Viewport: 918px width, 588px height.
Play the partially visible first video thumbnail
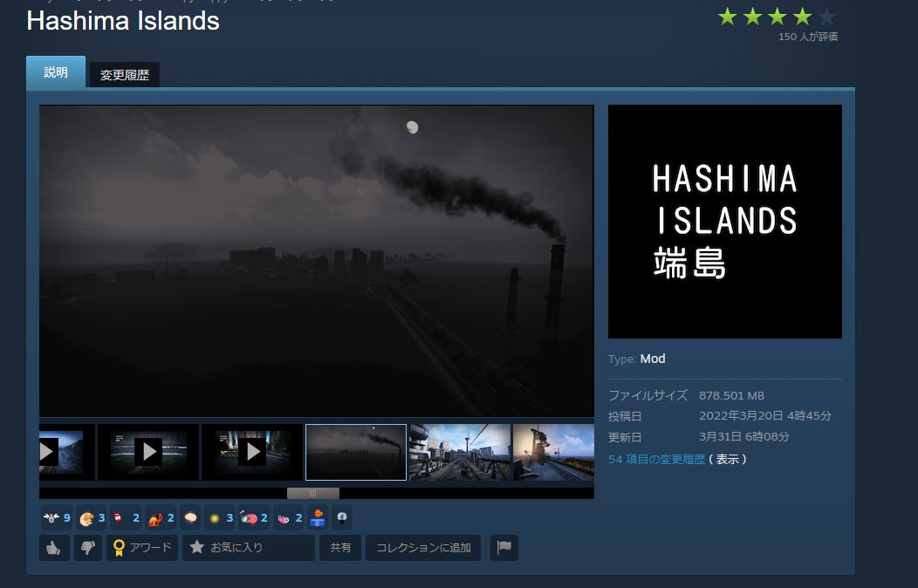pyautogui.click(x=66, y=452)
